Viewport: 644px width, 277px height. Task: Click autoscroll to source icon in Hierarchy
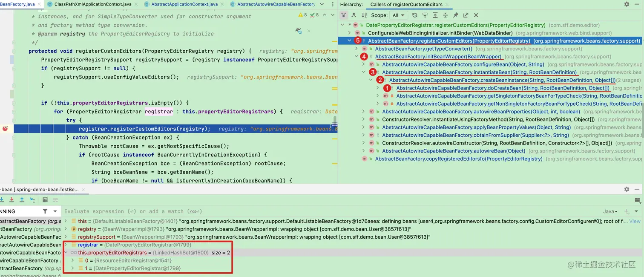pos(424,15)
